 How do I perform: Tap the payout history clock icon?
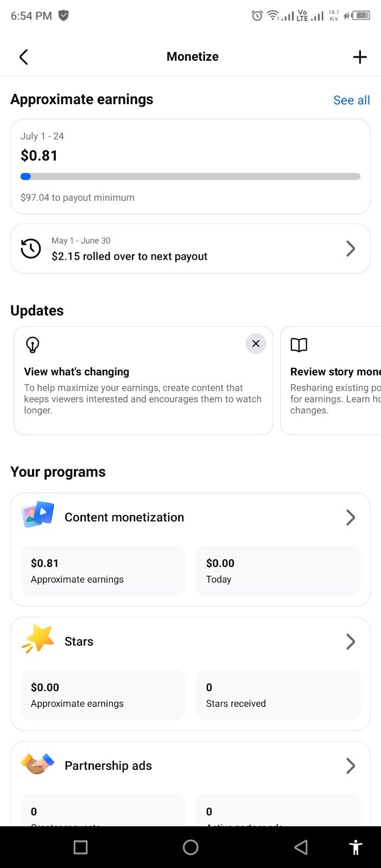(31, 248)
